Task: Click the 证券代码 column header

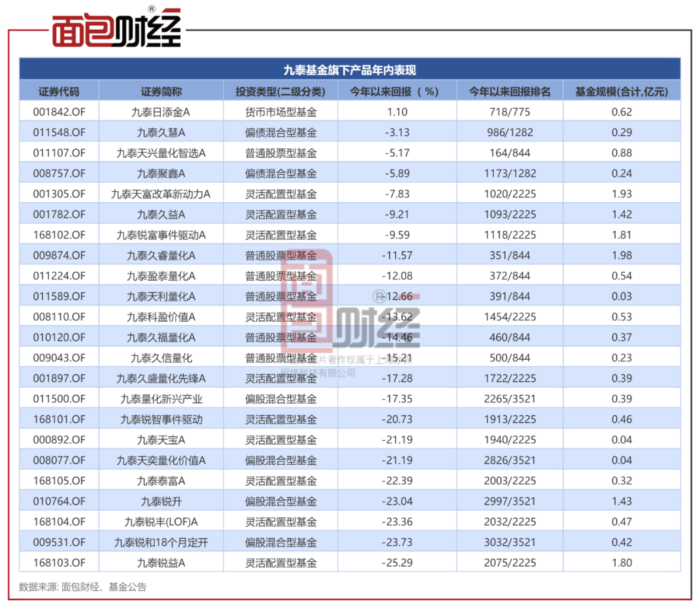Action: point(59,91)
